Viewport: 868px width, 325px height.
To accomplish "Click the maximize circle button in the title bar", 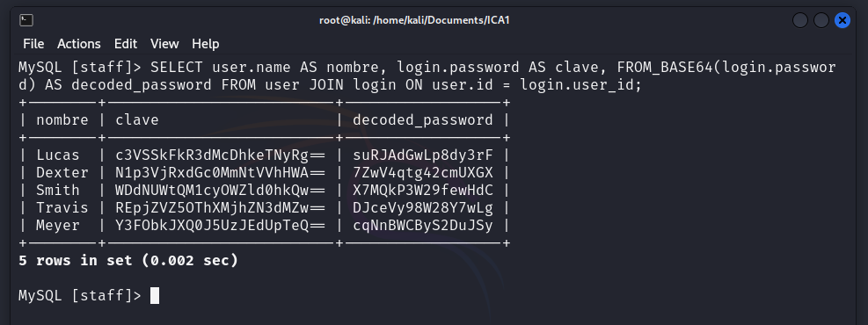I will click(821, 20).
